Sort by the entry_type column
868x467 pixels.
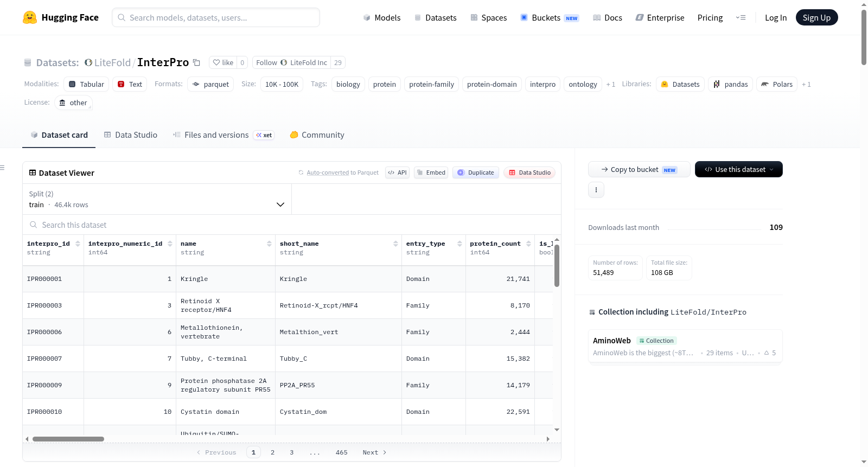(459, 244)
